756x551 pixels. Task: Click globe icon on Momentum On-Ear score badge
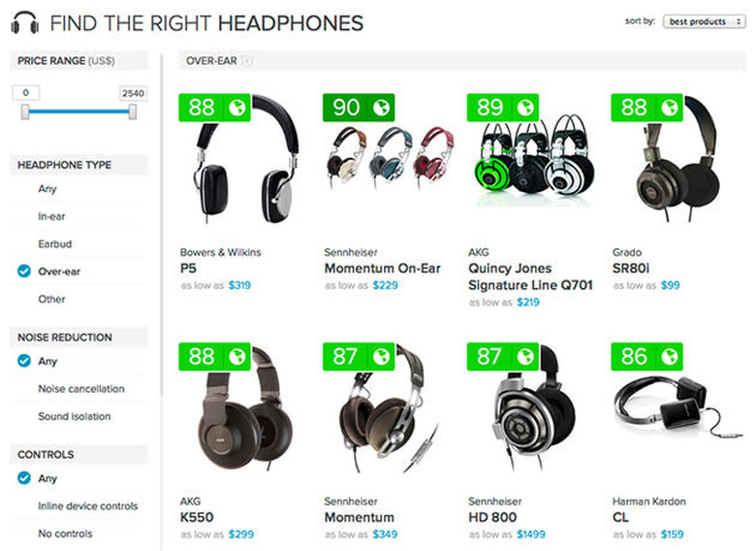[x=378, y=108]
